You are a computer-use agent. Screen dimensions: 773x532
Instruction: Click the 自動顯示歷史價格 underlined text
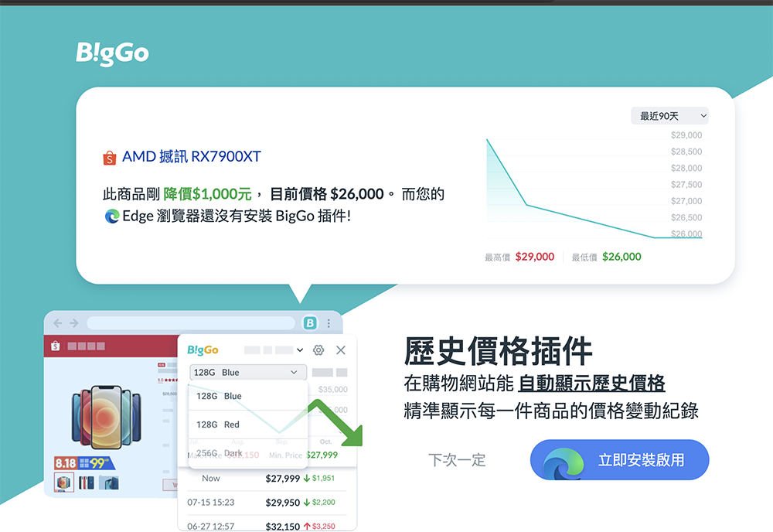coord(591,383)
